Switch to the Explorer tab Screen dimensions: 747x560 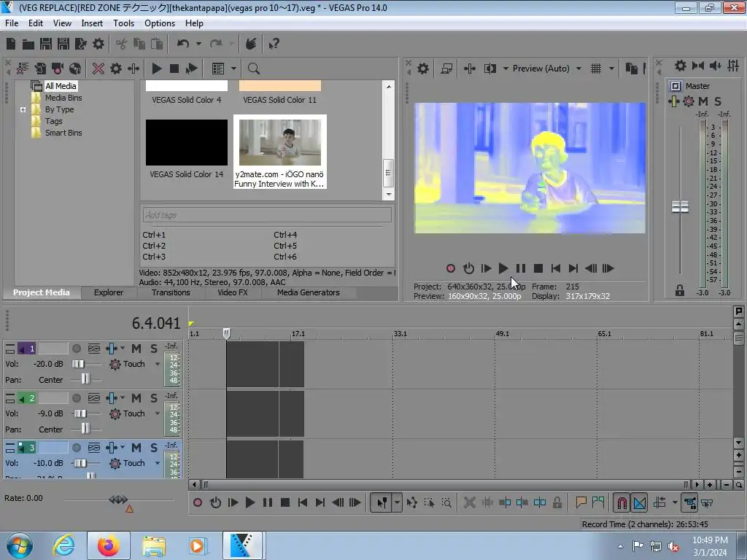pyautogui.click(x=109, y=292)
